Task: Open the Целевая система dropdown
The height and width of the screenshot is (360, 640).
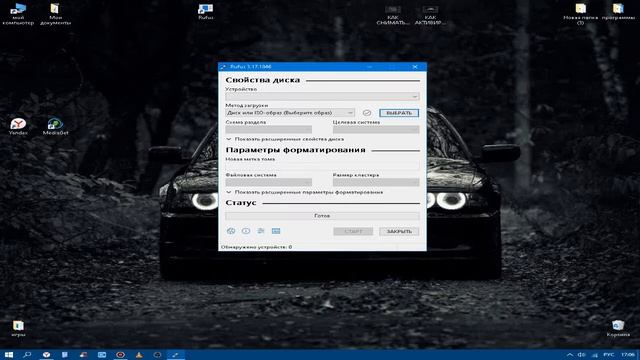Action: click(x=376, y=130)
